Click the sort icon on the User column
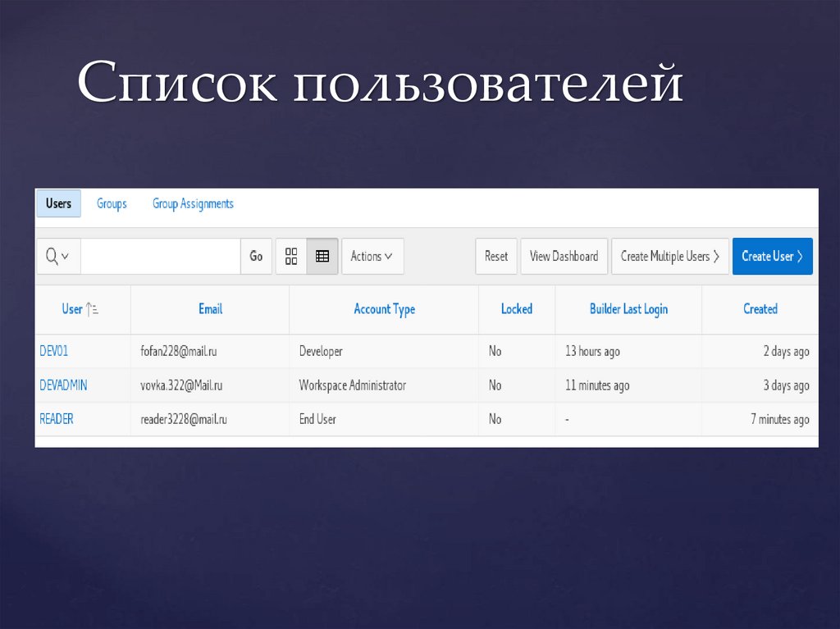This screenshot has width=840, height=629. 93,309
